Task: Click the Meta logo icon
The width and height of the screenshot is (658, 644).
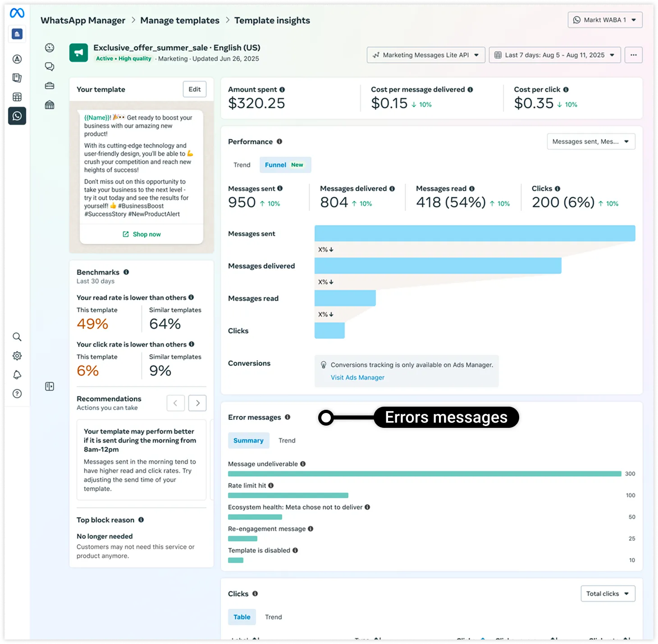Action: [x=17, y=13]
